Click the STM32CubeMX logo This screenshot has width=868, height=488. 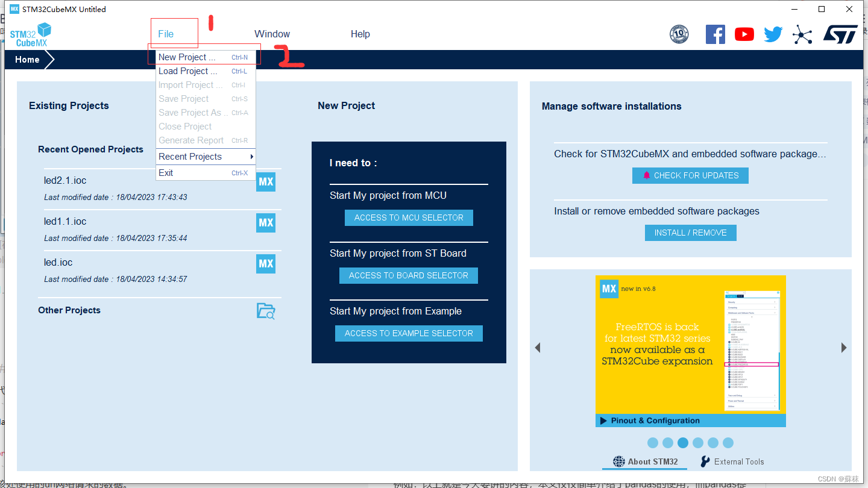(31, 35)
